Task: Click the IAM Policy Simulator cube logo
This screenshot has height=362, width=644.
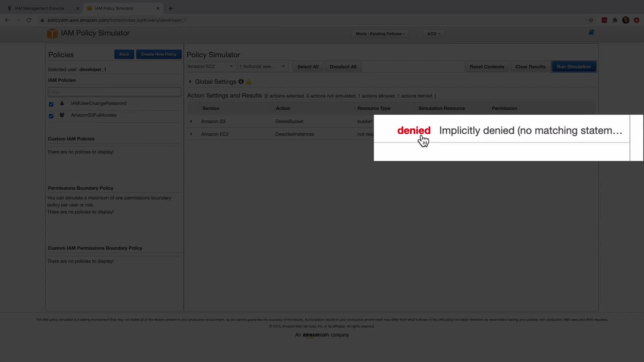Action: point(52,33)
